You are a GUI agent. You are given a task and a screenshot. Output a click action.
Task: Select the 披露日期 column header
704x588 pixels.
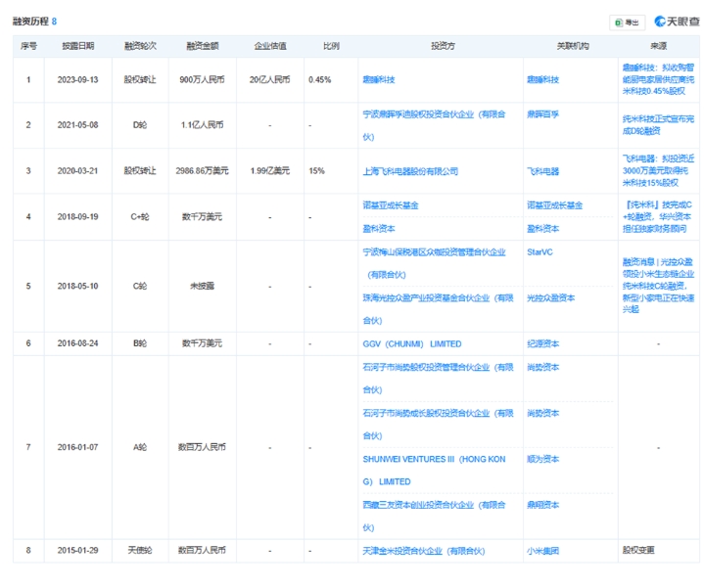point(78,46)
